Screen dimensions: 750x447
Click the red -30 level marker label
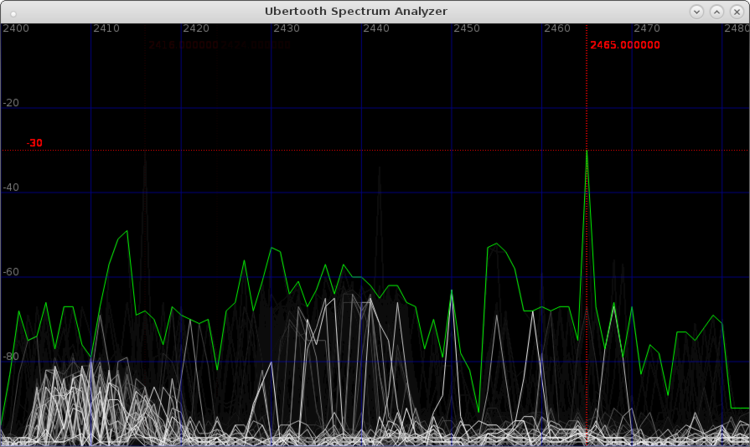35,143
